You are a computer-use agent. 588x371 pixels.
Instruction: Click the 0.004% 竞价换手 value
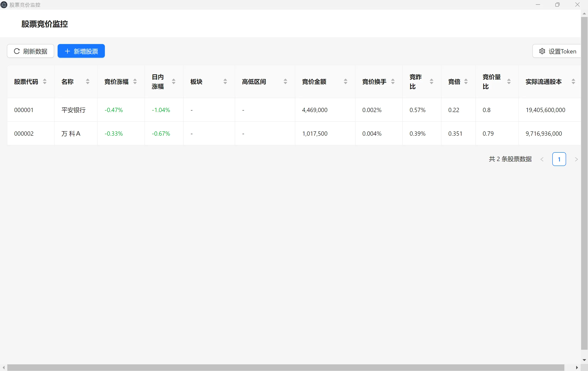372,134
